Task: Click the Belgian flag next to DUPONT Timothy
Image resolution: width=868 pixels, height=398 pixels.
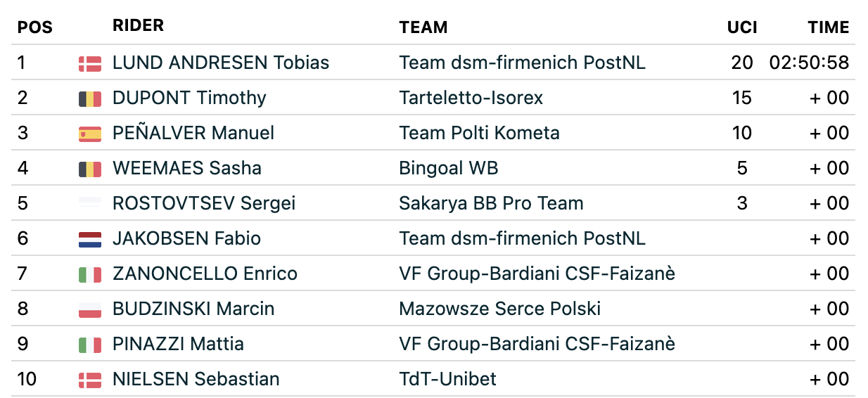Action: coord(90,99)
